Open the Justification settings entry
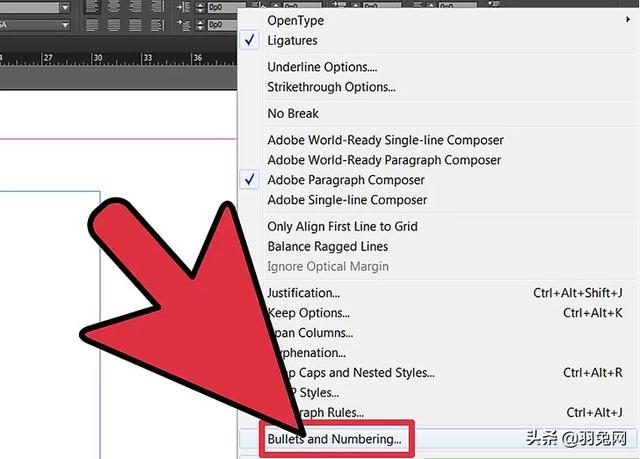This screenshot has width=640, height=459. point(303,293)
